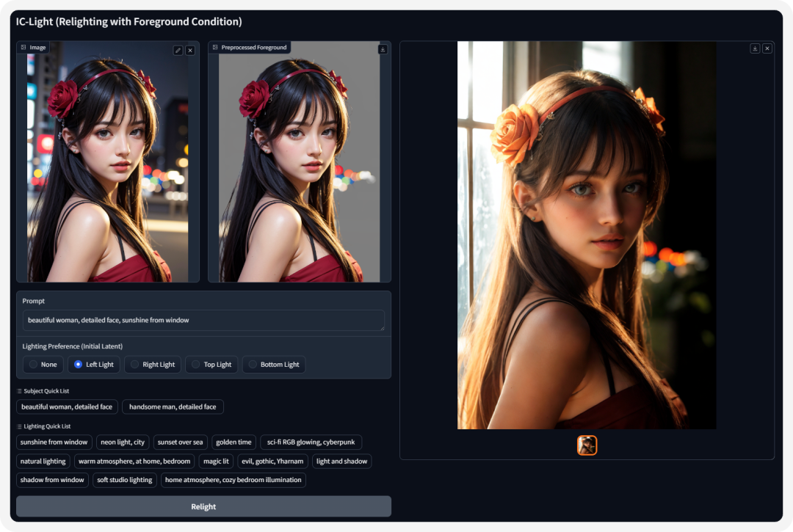This screenshot has height=532, width=793.
Task: Apply the 'neon light, city' preset
Action: (123, 442)
